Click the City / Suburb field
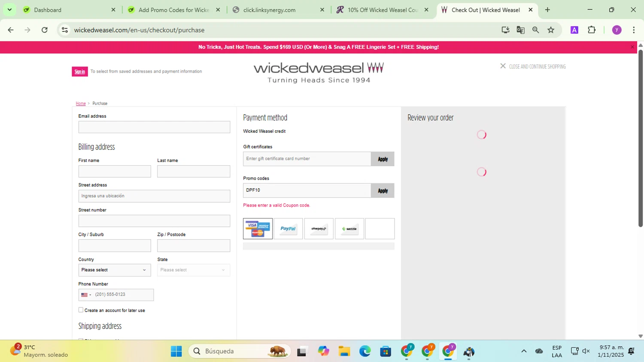This screenshot has width=644, height=362. pyautogui.click(x=115, y=246)
